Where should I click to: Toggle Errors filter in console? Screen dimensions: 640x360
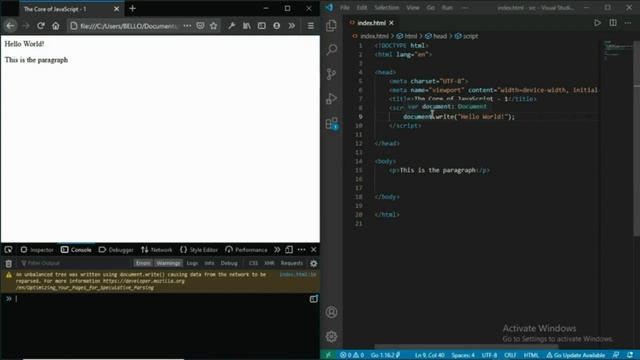coord(143,263)
